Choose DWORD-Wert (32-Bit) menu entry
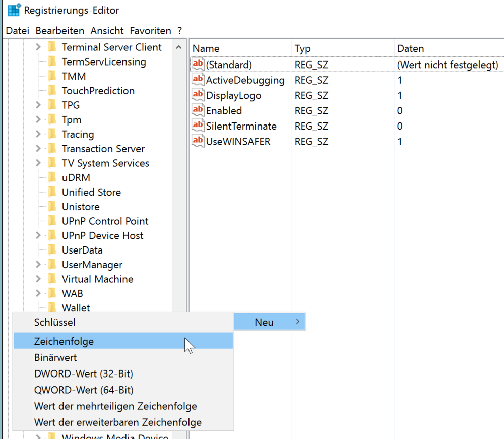Screen dimensions: 504x439 [84, 373]
